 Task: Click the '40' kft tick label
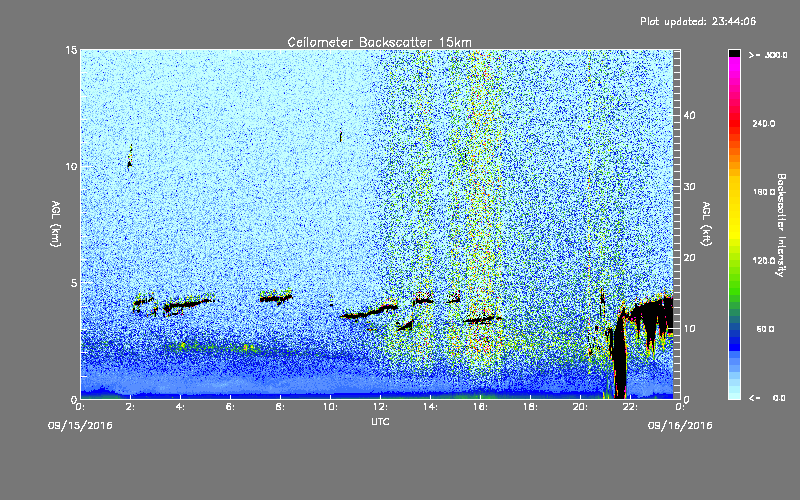[x=689, y=115]
